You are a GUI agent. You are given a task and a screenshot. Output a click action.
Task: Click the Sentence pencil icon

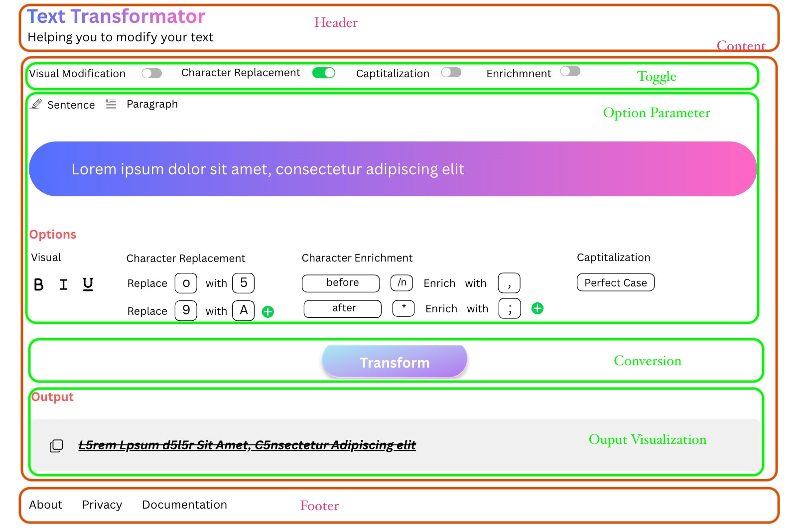click(x=36, y=104)
